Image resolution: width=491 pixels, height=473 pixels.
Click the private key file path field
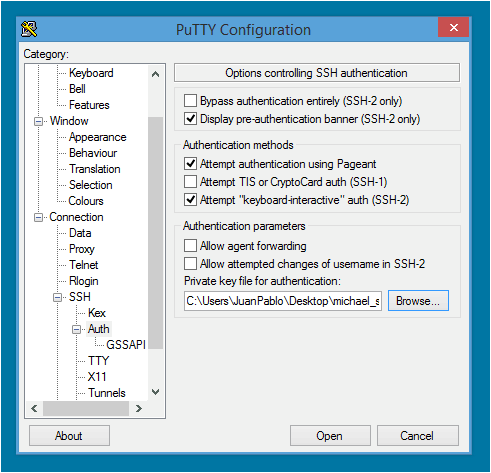point(283,301)
